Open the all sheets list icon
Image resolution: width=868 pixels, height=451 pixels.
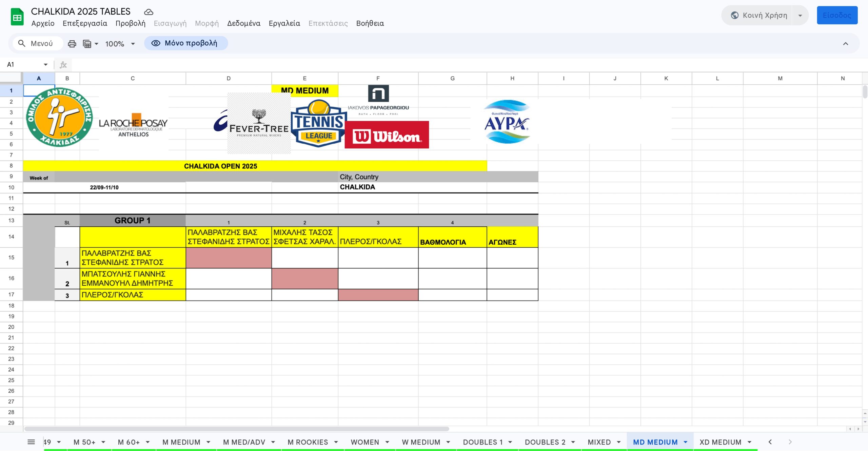tap(31, 442)
